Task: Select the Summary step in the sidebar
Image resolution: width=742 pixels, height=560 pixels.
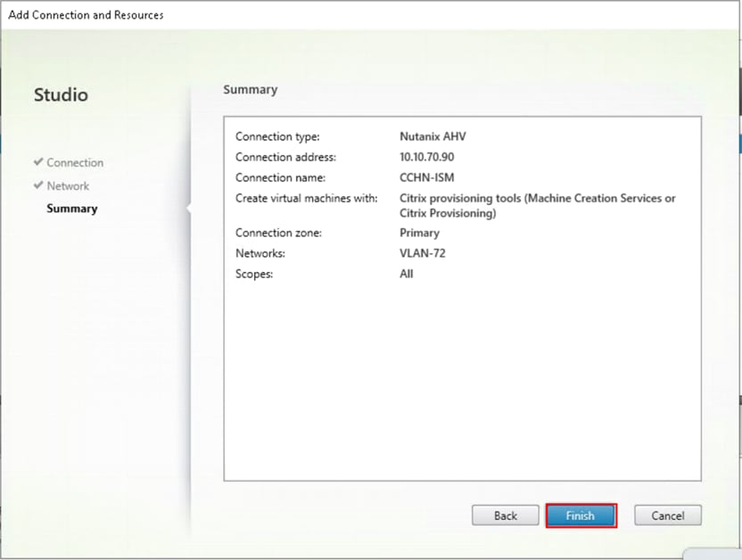Action: pyautogui.click(x=72, y=208)
